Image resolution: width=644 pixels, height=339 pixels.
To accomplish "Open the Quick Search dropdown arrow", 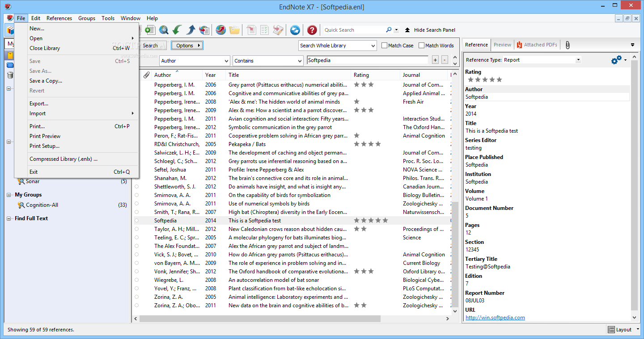I will [x=396, y=30].
